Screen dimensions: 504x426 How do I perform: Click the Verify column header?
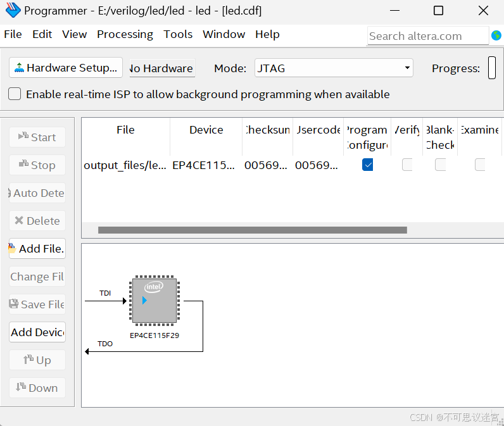(407, 137)
